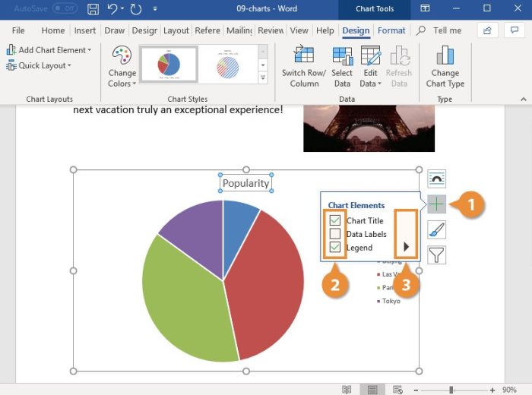
Task: Click the Chart Elements plus button
Action: pos(437,204)
